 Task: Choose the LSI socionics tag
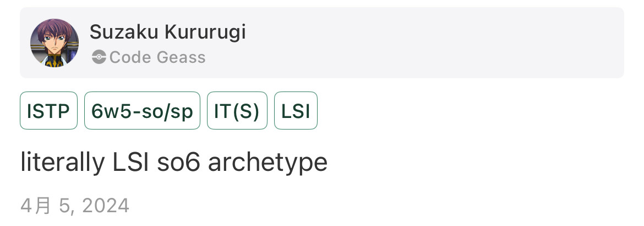tap(296, 111)
